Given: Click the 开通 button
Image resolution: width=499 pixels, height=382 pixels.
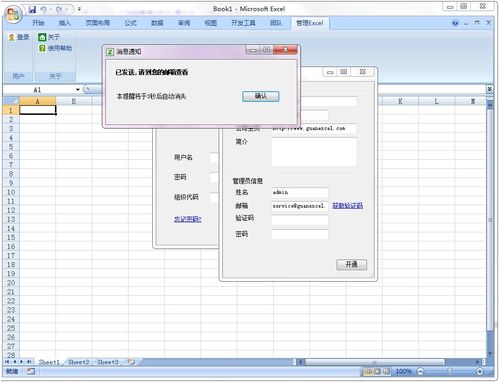Looking at the screenshot, I should point(352,265).
